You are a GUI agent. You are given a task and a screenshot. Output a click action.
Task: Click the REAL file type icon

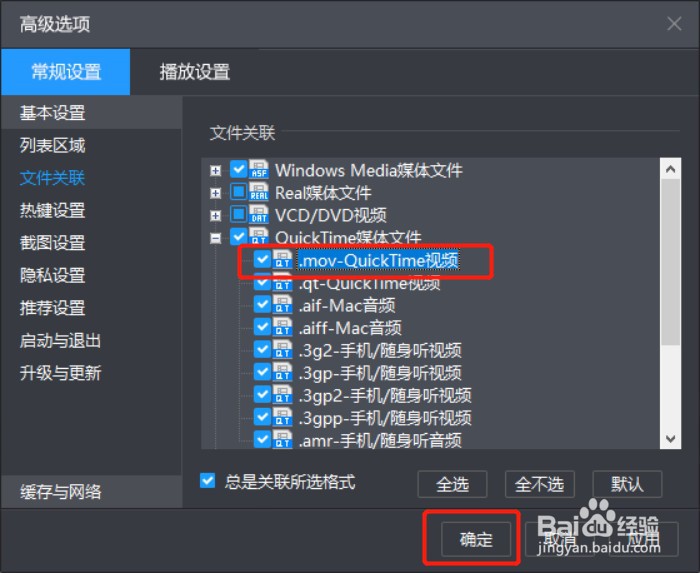click(259, 192)
